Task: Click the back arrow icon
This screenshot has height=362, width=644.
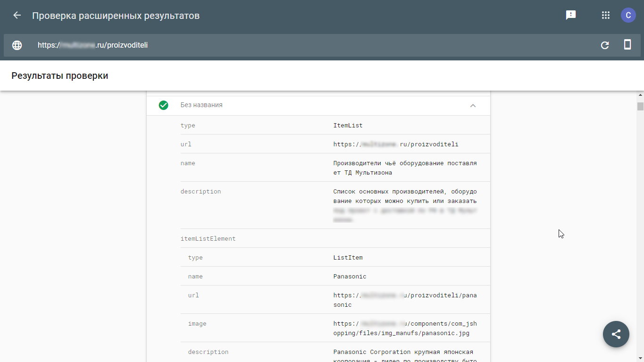Action: click(x=17, y=15)
